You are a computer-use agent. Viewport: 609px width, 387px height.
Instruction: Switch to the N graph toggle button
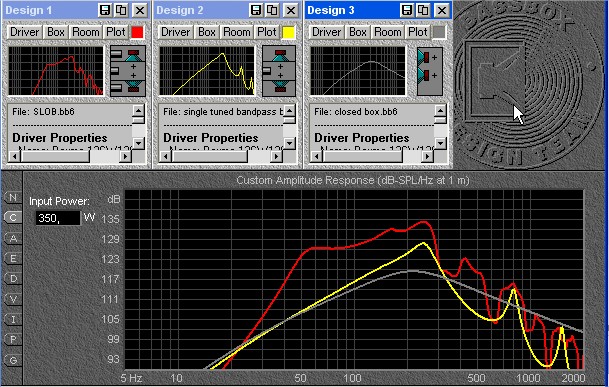click(x=13, y=197)
